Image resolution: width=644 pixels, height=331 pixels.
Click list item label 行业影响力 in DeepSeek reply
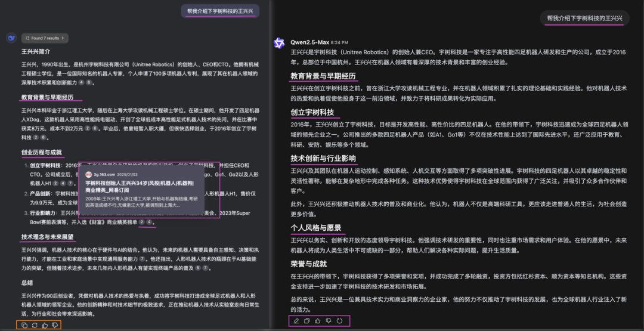(x=44, y=213)
